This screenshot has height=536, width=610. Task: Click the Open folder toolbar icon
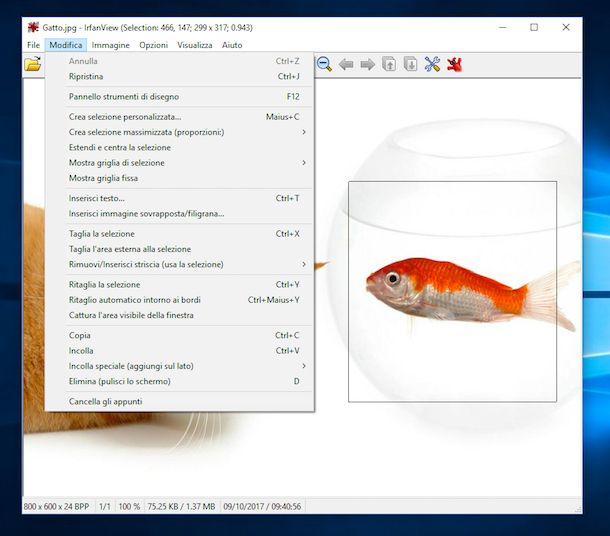tap(33, 64)
